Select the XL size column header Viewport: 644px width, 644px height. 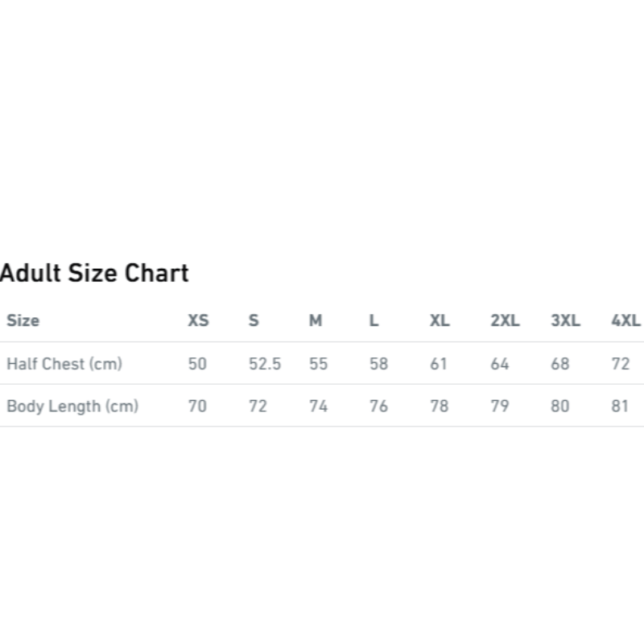coord(440,320)
